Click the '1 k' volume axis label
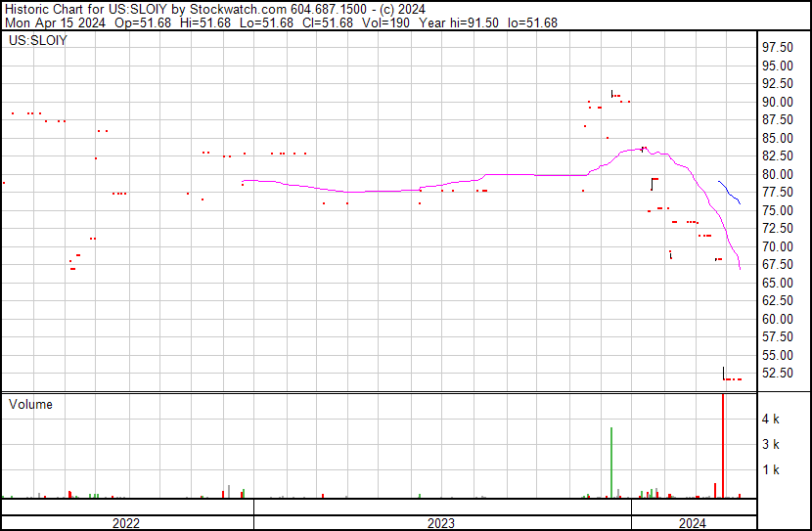This screenshot has width=812, height=531. click(771, 470)
